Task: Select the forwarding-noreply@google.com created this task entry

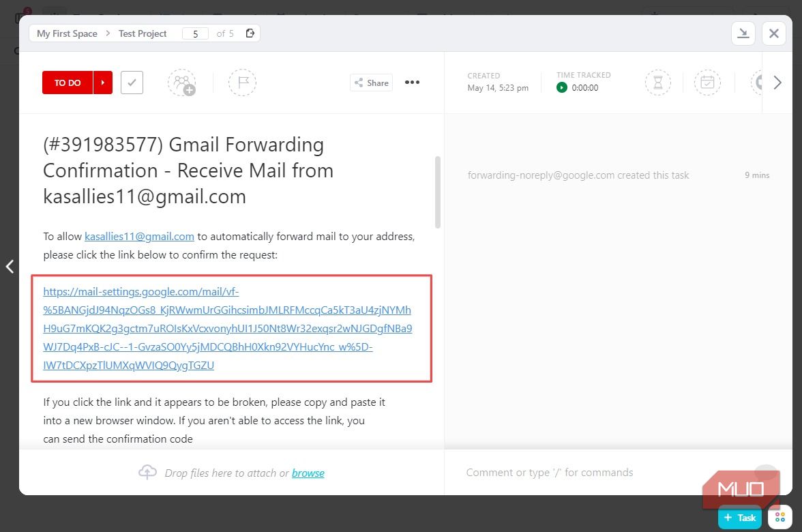Action: (578, 175)
